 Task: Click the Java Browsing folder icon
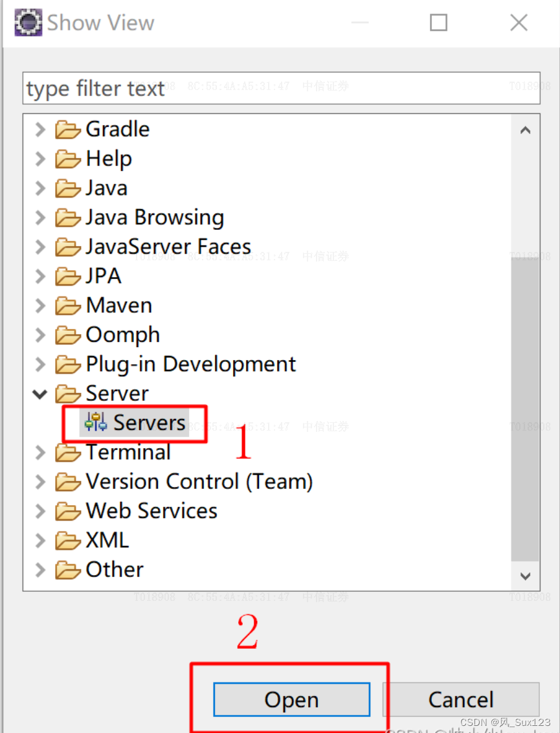coord(68,218)
